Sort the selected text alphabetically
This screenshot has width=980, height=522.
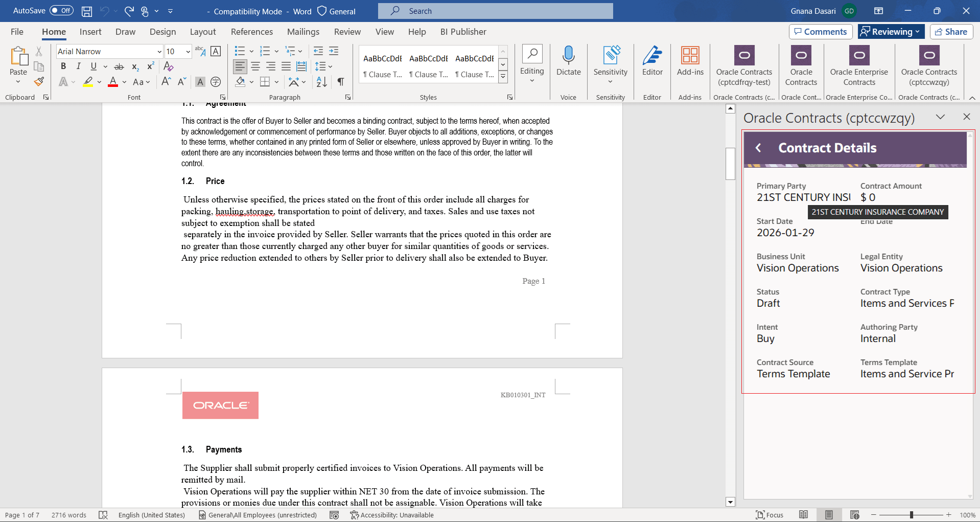[x=321, y=82]
